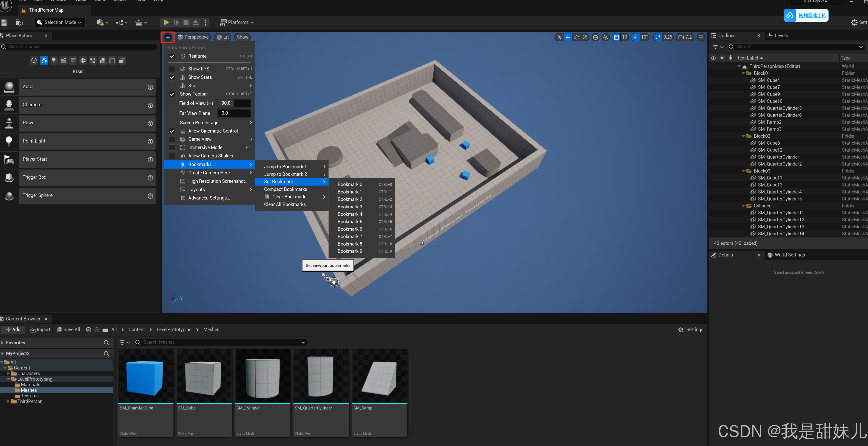
Task: Choose Bookmark 3 from Set Bookmark submenu
Action: pos(350,206)
